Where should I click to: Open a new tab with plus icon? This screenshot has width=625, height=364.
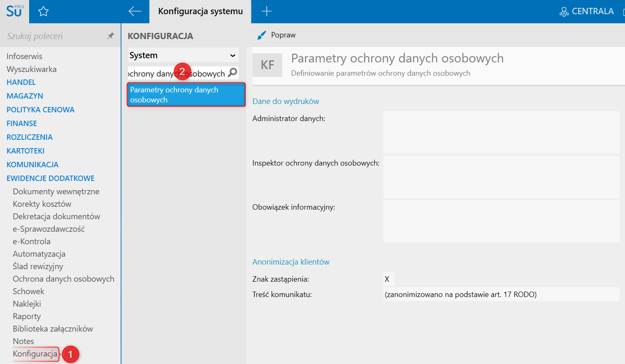click(266, 11)
